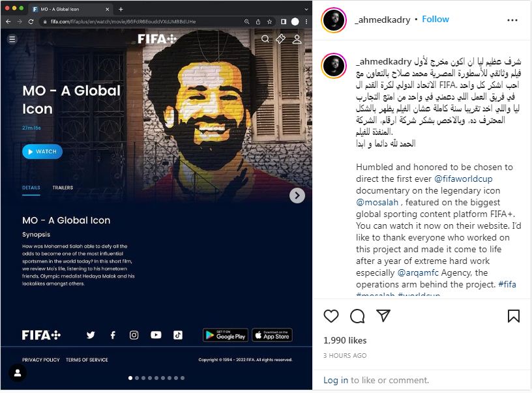Save post using bookmark icon
This screenshot has width=532, height=393.
(x=513, y=316)
